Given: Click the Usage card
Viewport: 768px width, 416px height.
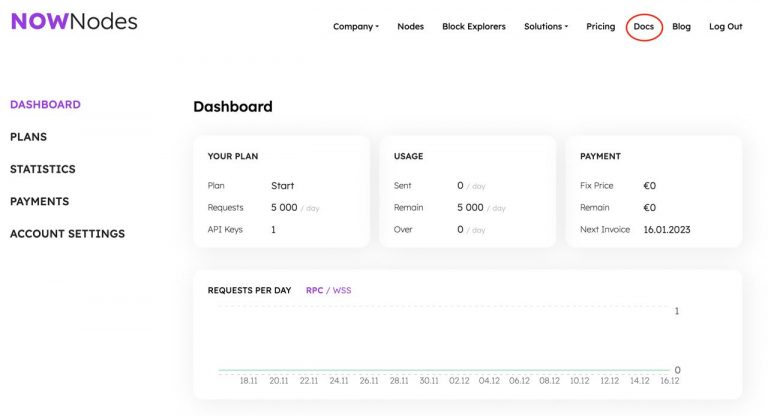Looking at the screenshot, I should coord(467,192).
